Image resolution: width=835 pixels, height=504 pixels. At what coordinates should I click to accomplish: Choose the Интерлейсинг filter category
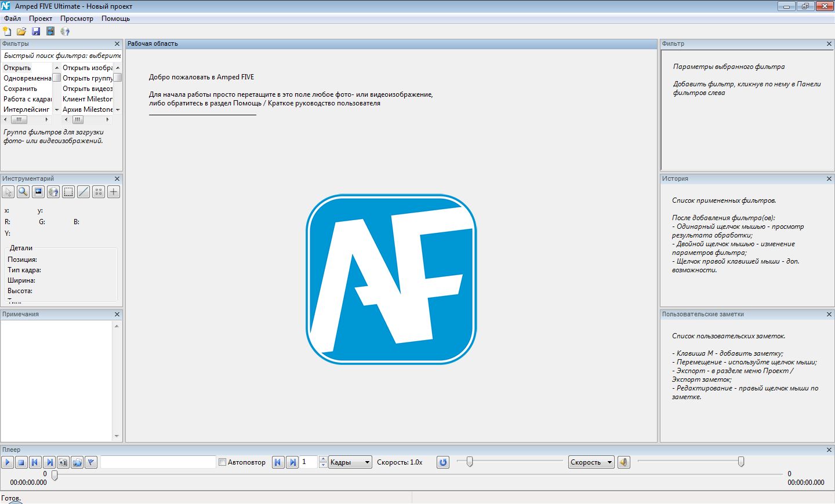click(26, 109)
